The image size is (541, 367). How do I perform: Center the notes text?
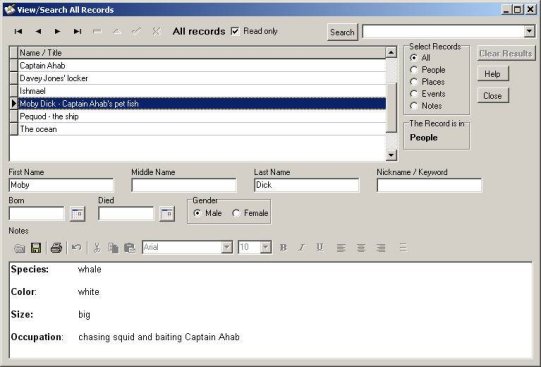pyautogui.click(x=361, y=248)
